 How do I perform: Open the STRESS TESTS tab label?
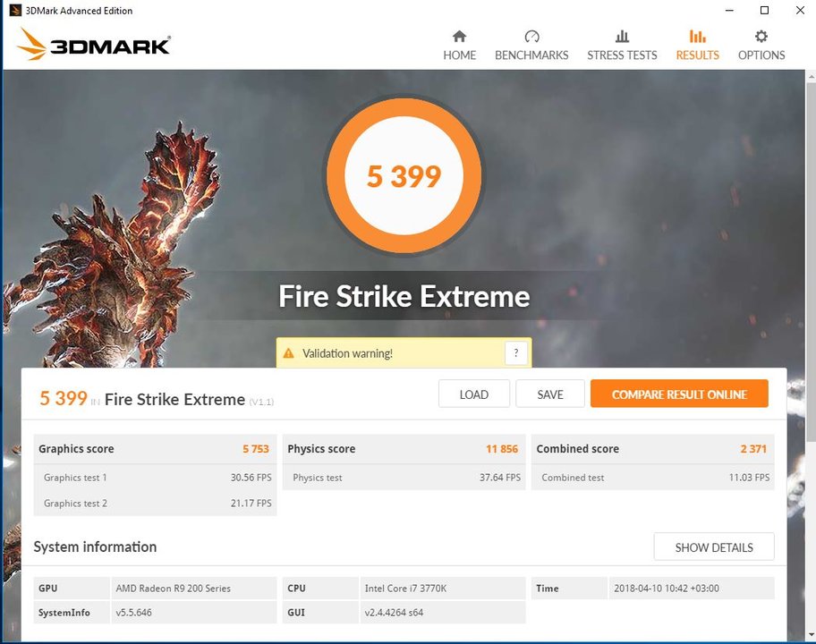point(622,55)
